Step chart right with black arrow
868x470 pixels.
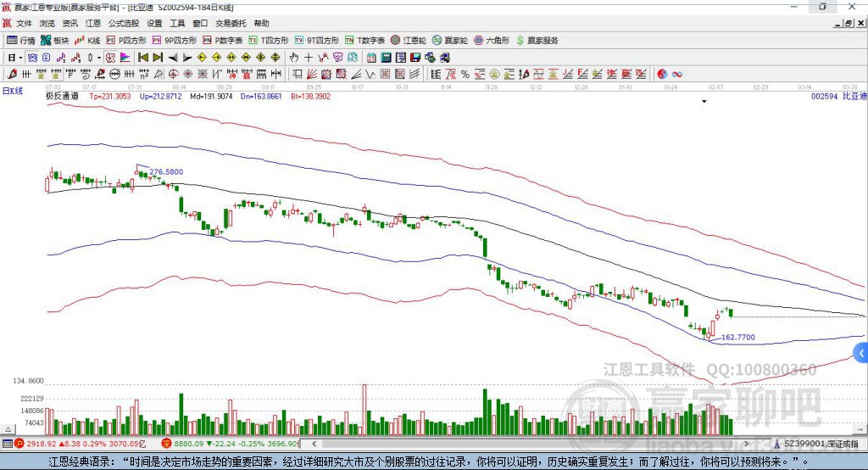(187, 58)
